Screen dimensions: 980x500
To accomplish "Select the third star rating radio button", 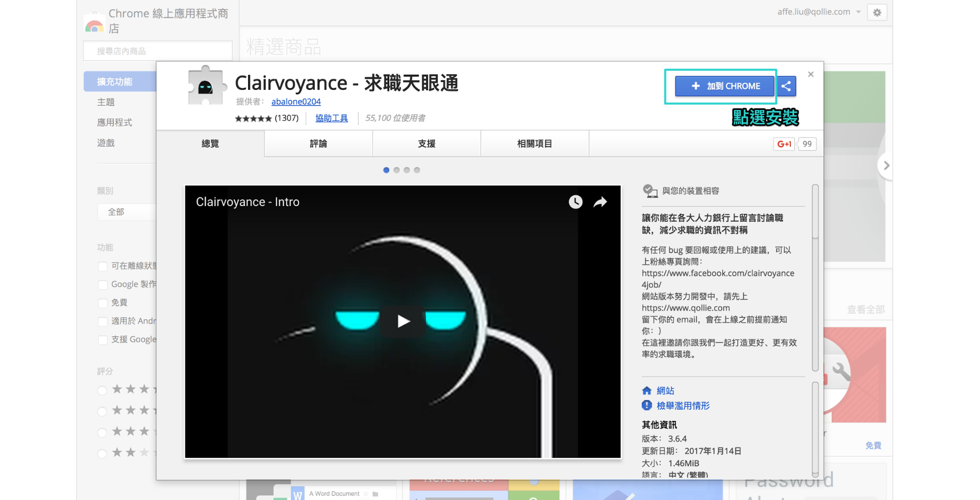I will 102,433.
